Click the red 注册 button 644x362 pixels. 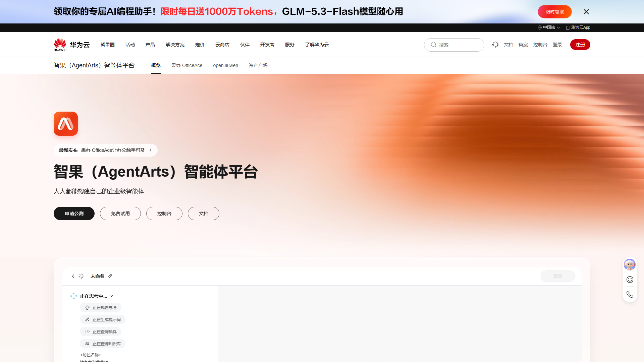580,45
